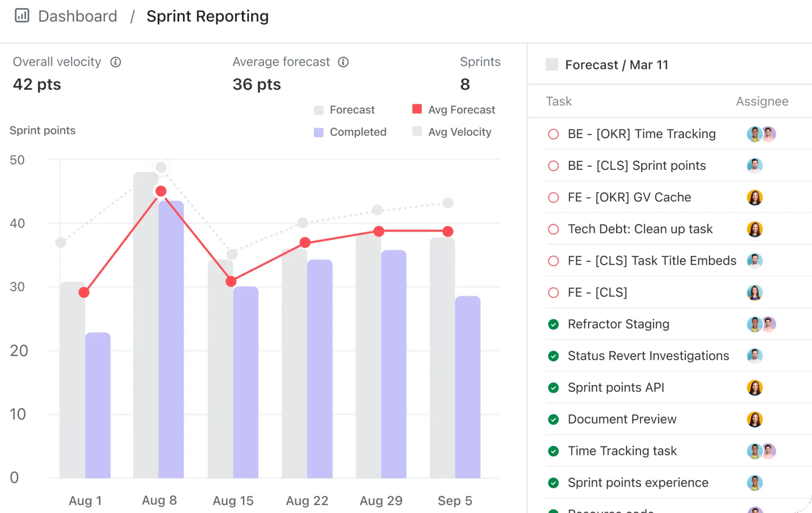This screenshot has width=812, height=513.
Task: Click the Forecast / Mar 11 panel title
Action: (x=617, y=65)
